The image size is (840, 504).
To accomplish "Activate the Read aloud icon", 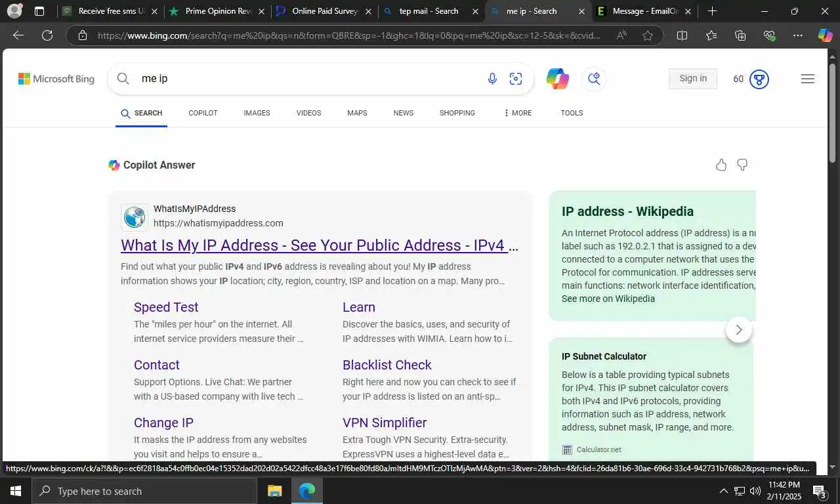I will [x=621, y=35].
